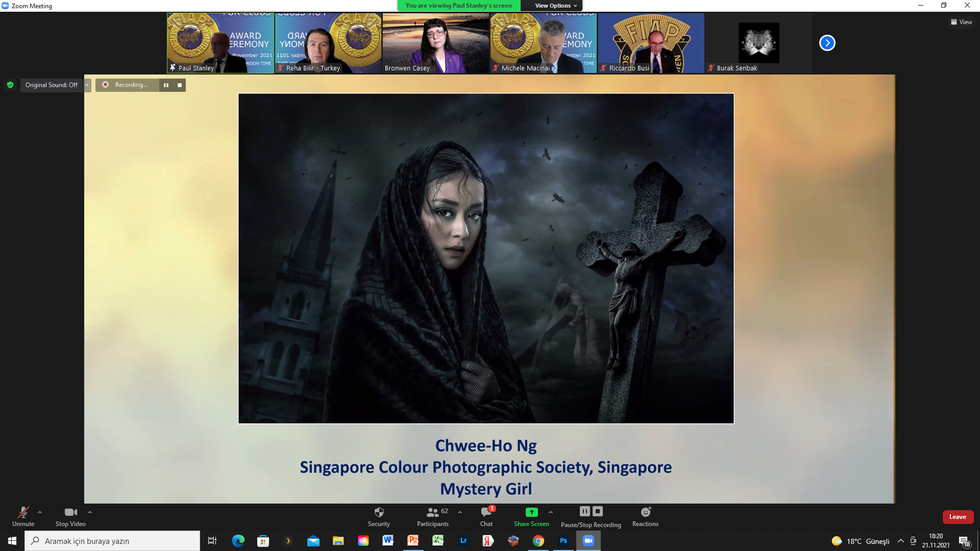This screenshot has width=980, height=551.
Task: Open PowerPoint from taskbar
Action: (x=413, y=541)
